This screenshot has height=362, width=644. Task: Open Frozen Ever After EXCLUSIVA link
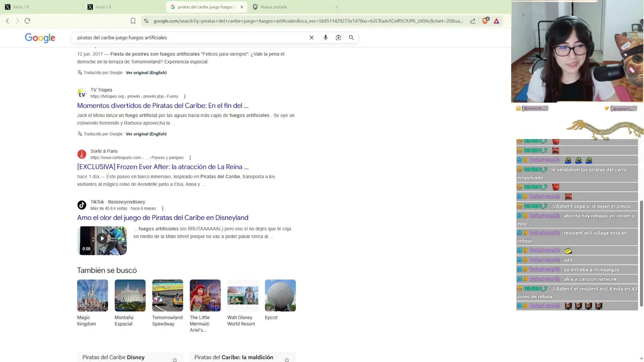[x=163, y=167]
